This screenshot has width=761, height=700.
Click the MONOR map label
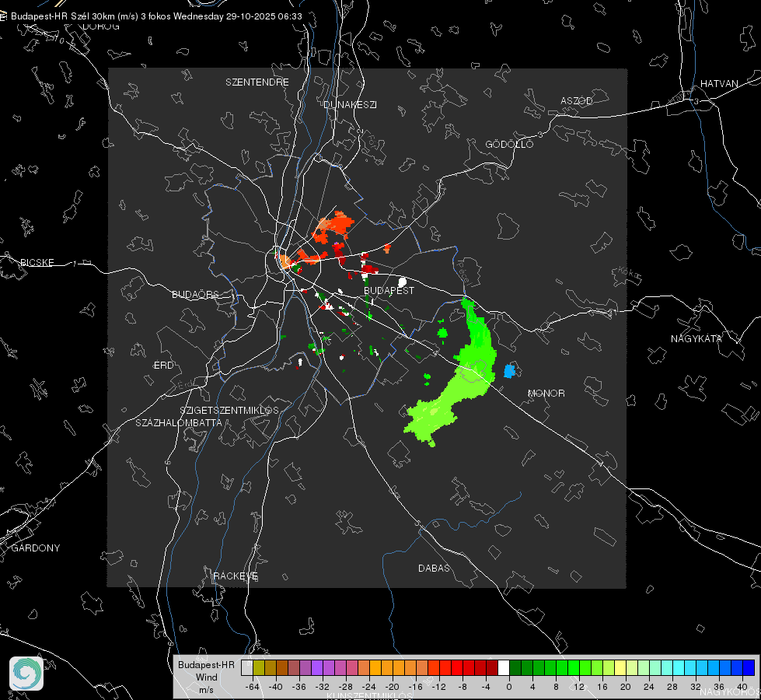pyautogui.click(x=546, y=393)
